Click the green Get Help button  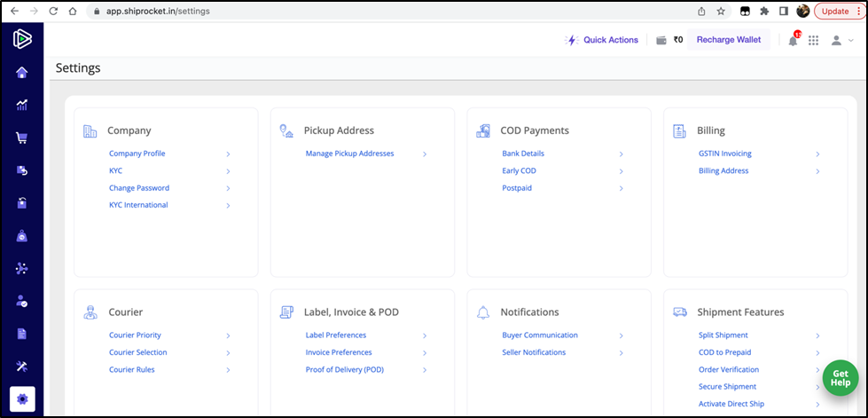[840, 378]
